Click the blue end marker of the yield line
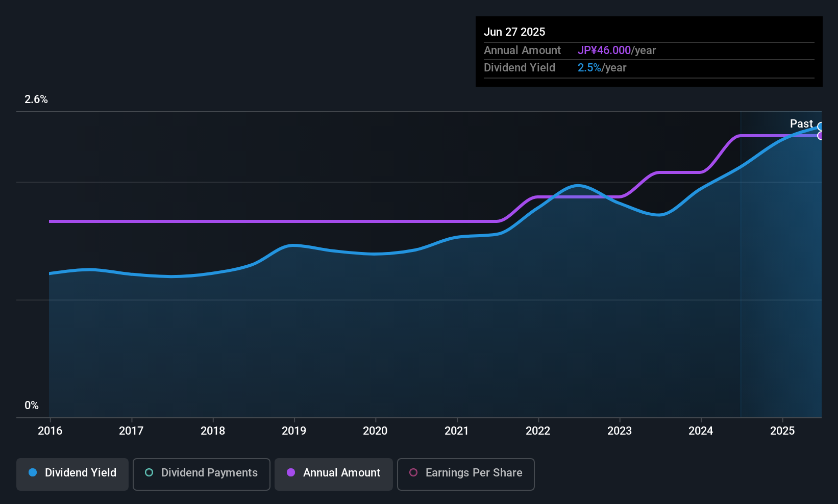Viewport: 838px width, 504px height. (x=821, y=127)
